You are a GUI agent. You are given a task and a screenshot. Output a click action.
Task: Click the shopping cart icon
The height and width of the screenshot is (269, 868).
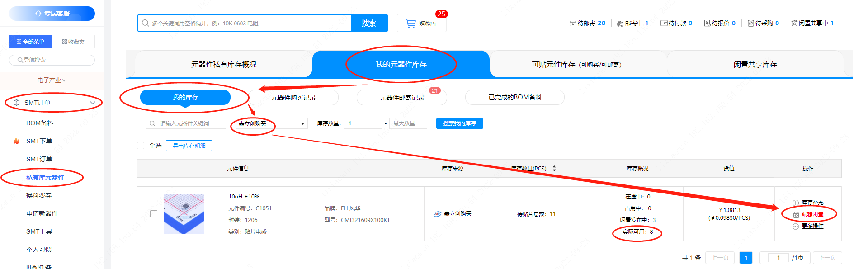(x=410, y=24)
